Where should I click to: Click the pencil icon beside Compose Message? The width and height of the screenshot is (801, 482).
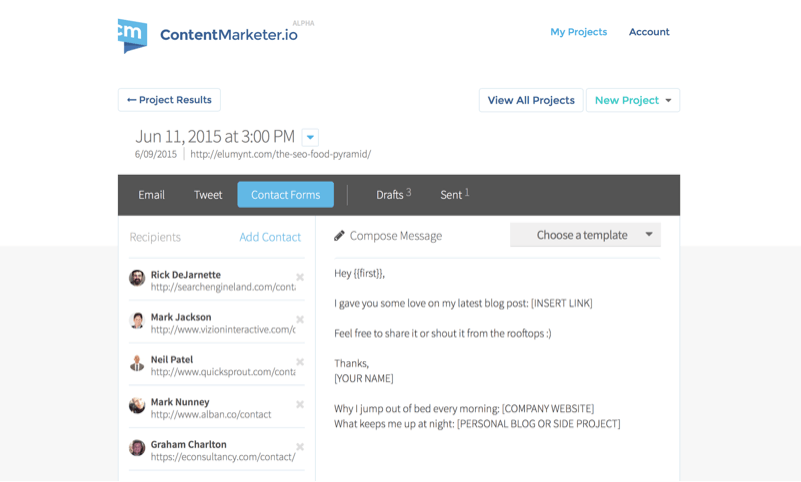click(339, 235)
